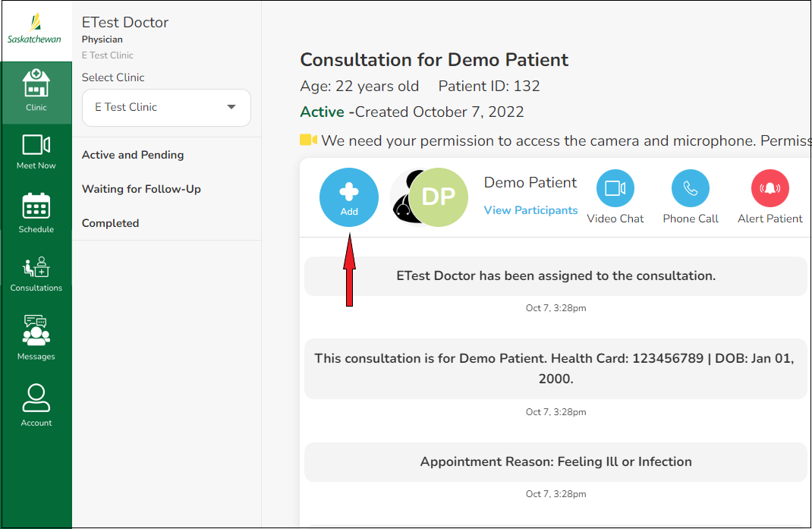Expand the Select Clinic dropdown
The image size is (812, 529).
coord(165,108)
